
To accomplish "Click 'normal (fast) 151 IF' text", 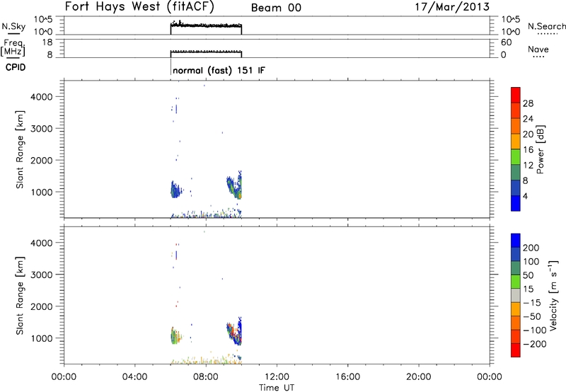I will click(x=219, y=70).
